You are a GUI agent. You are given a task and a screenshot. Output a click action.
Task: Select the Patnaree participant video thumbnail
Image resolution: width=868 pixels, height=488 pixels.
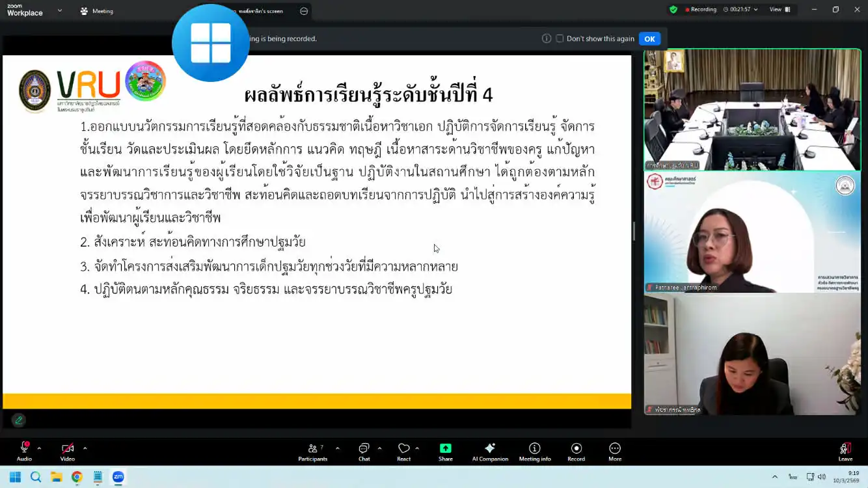(752, 232)
